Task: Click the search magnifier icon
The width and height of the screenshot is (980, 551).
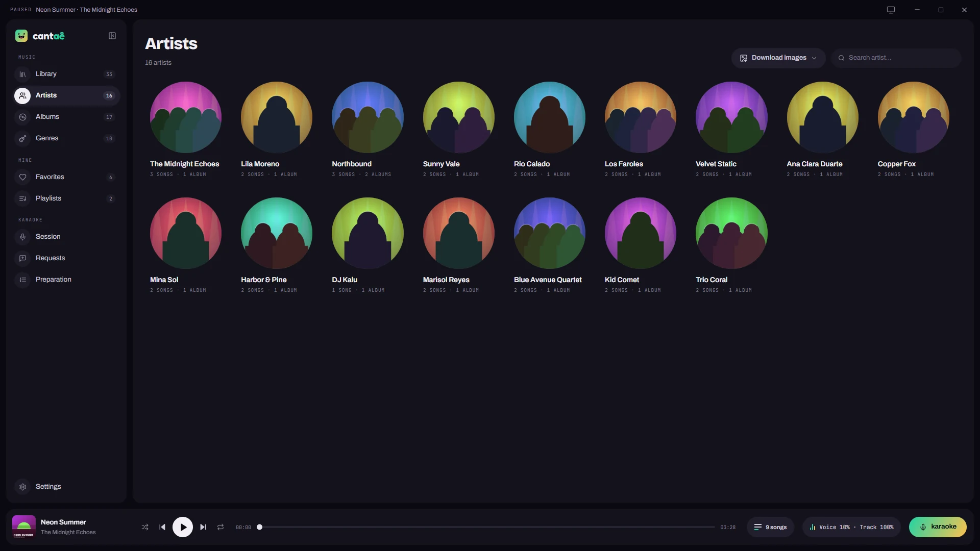Action: tap(841, 58)
